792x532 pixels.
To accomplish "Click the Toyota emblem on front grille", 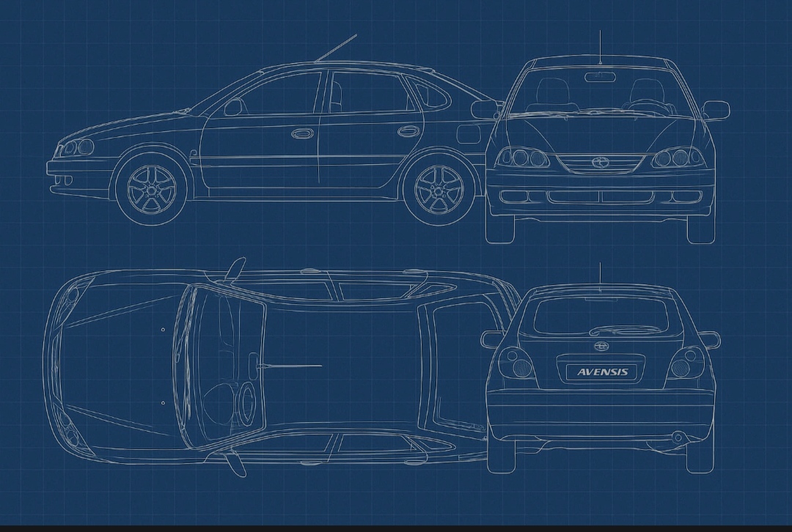I will click(x=601, y=162).
